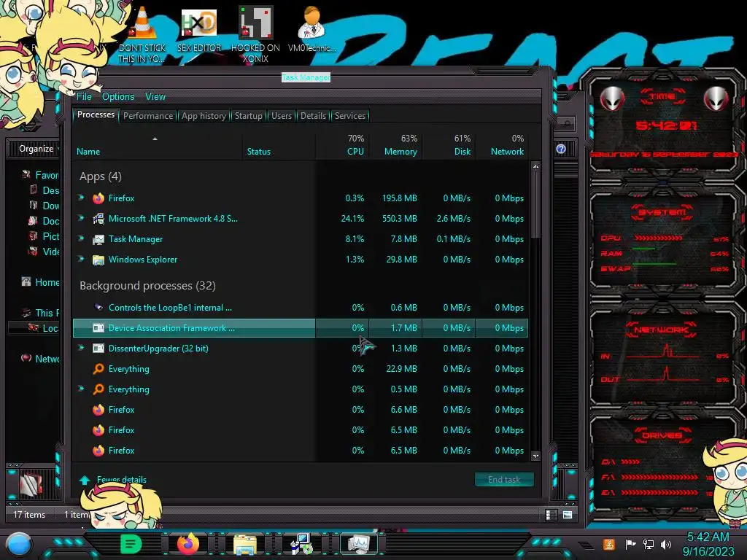This screenshot has height=560, width=747.
Task: Sort by the CPU column header
Action: pos(355,152)
